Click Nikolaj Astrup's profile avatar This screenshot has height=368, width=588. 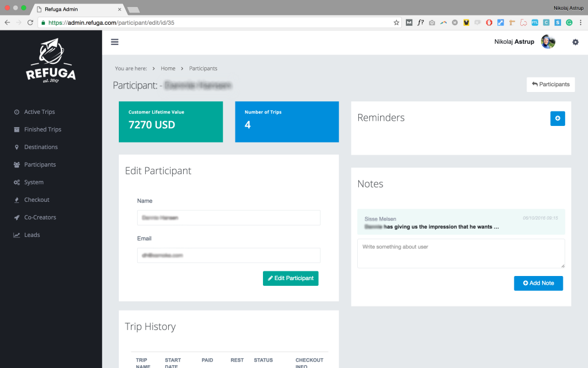tap(548, 41)
